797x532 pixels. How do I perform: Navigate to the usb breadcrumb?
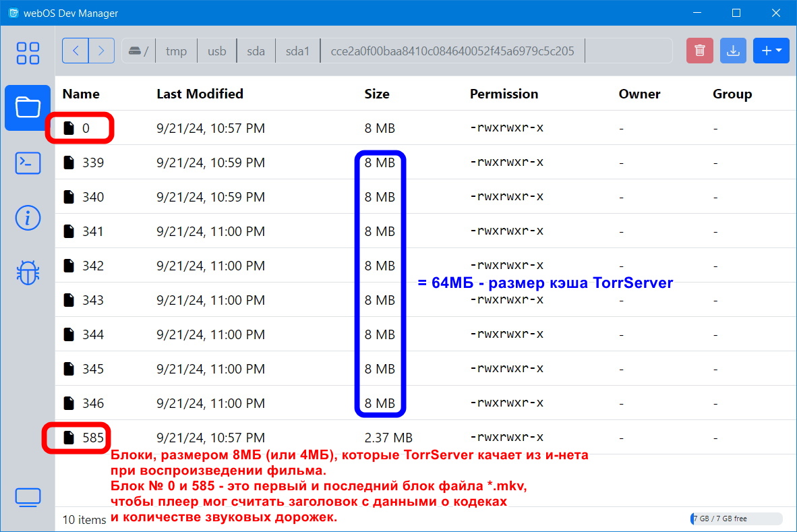pyautogui.click(x=217, y=51)
